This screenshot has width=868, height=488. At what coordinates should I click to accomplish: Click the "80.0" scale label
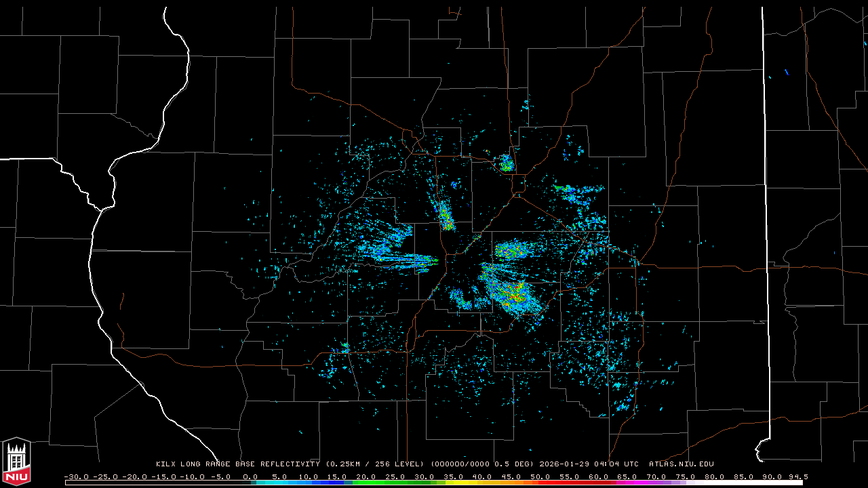715,476
